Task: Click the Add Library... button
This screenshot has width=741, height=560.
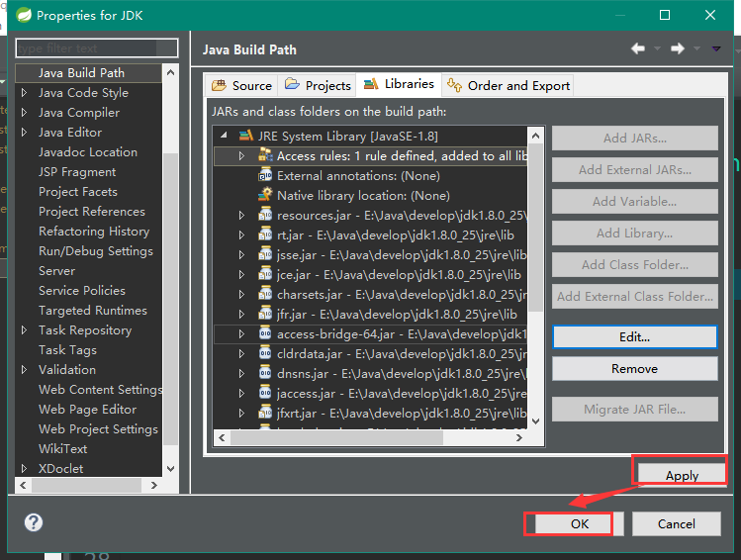Action: tap(635, 233)
